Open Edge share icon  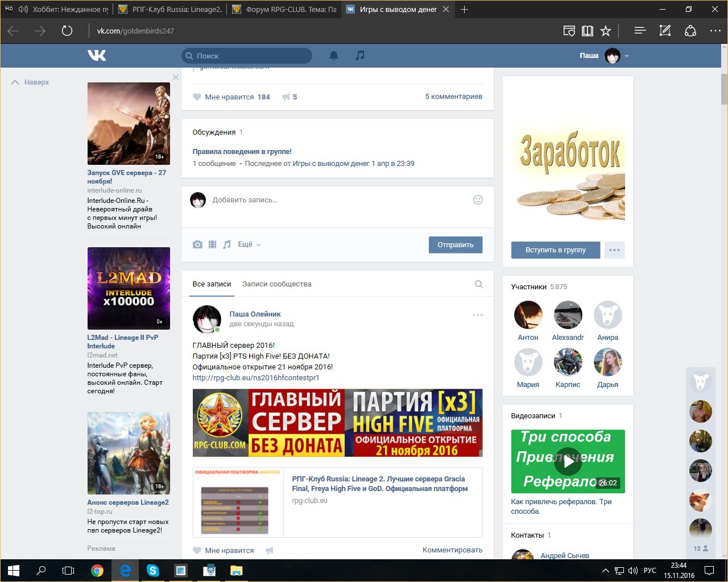click(690, 31)
